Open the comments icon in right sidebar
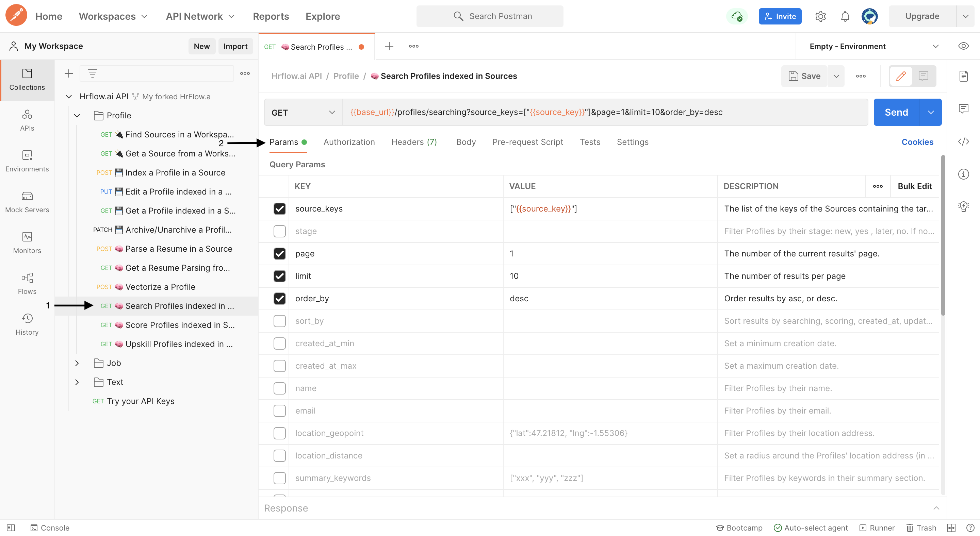Screen dimensions: 980x536 click(x=963, y=109)
